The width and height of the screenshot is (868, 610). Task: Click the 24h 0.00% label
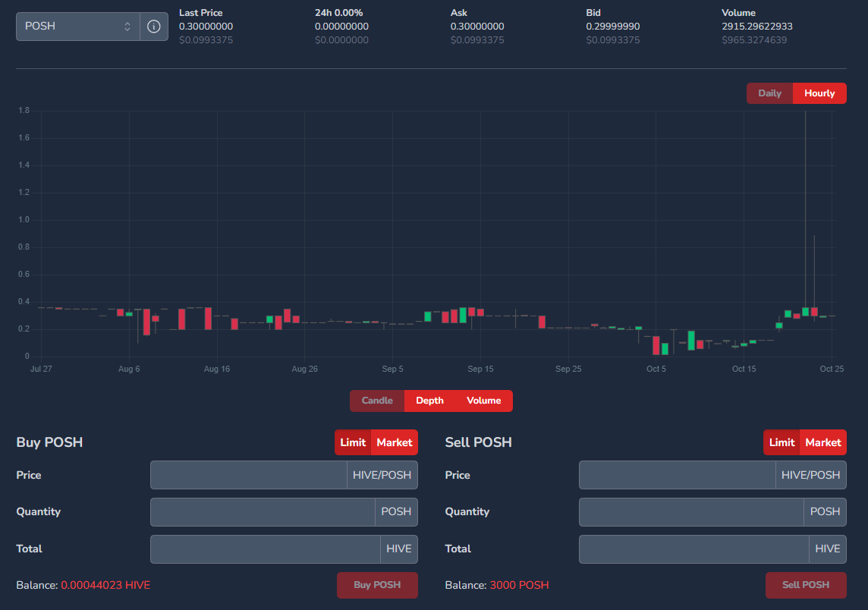tap(339, 13)
